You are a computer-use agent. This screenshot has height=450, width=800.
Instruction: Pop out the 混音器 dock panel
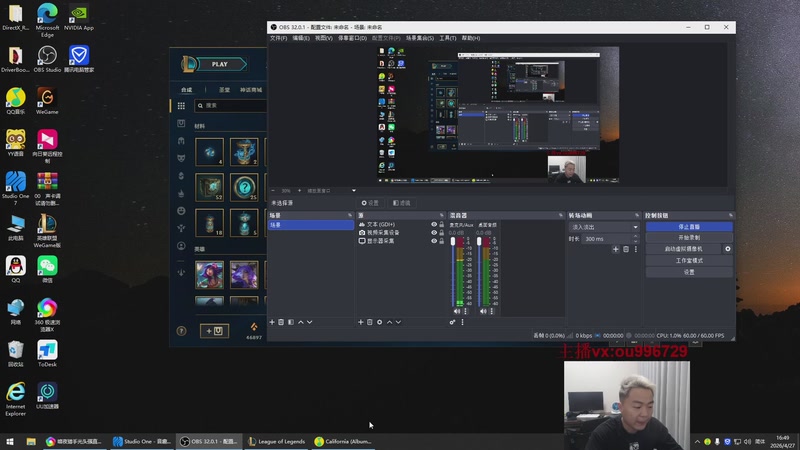pos(561,216)
